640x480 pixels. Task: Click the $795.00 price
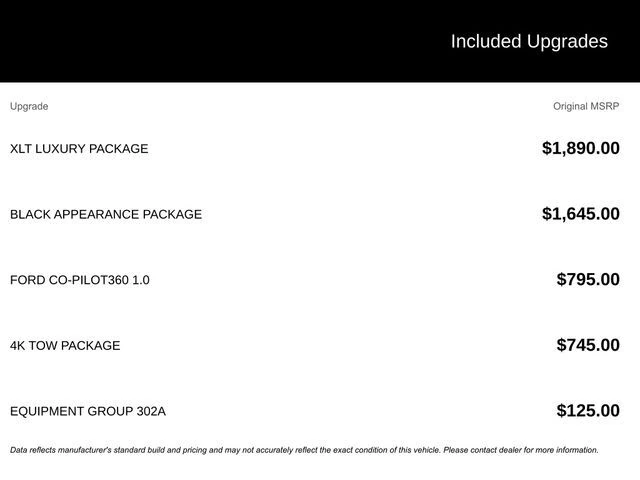pyautogui.click(x=588, y=280)
